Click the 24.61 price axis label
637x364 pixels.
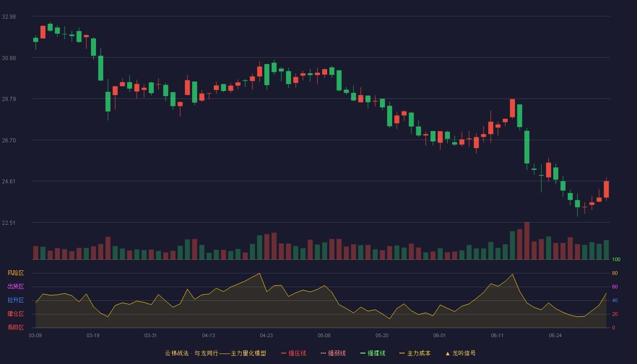[9, 181]
